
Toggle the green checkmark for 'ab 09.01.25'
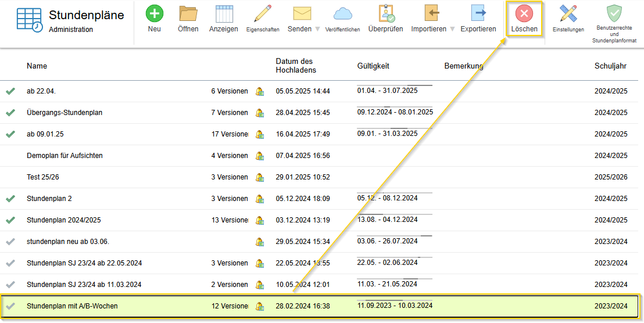pos(10,134)
